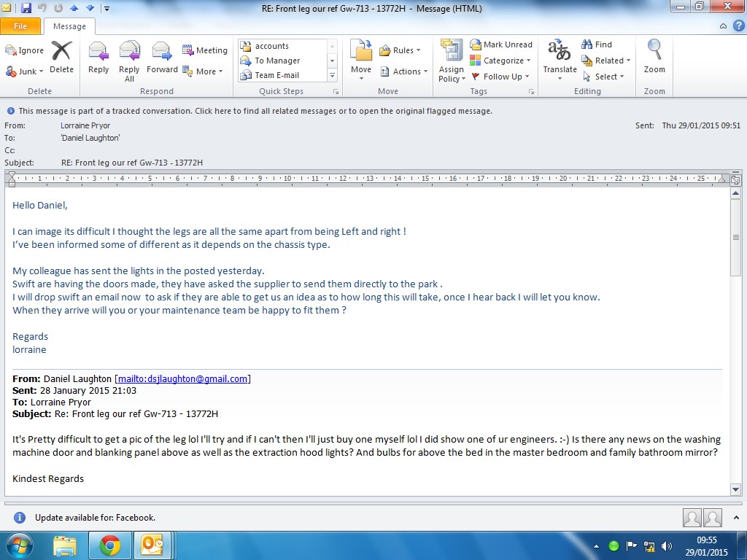The width and height of the screenshot is (747, 560).
Task: Expand the More respond options
Action: pos(203,71)
